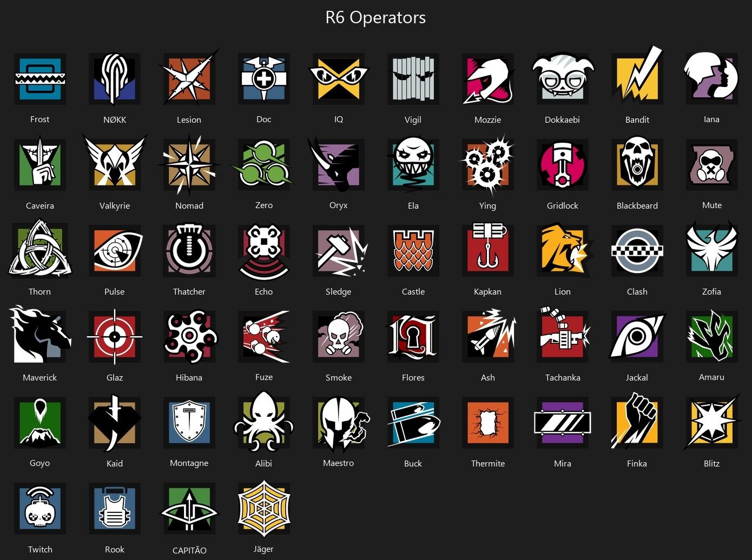Choose Jäger's spider web icon
This screenshot has width=752, height=560.
click(x=264, y=508)
